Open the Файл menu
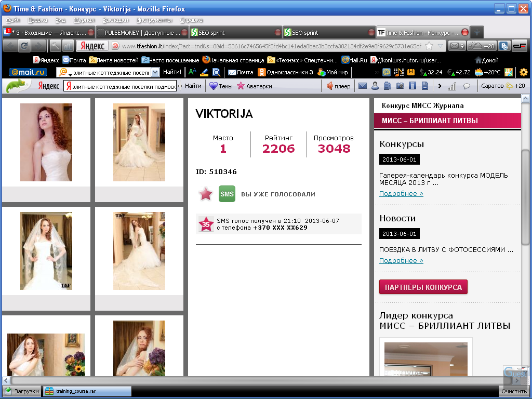 coord(13,20)
